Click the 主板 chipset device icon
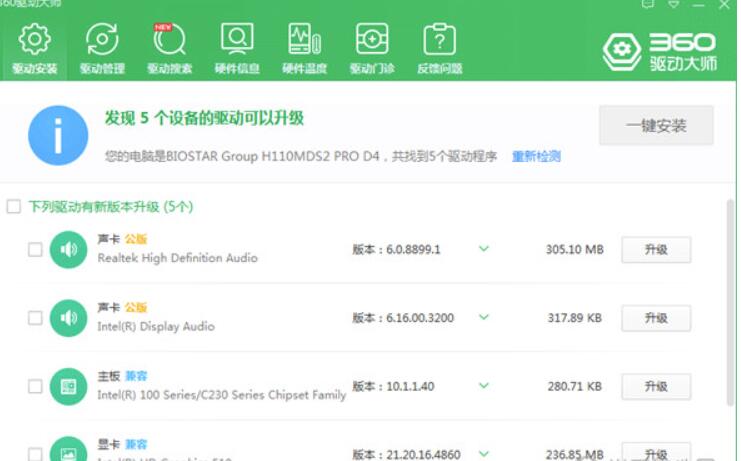 coord(69,386)
